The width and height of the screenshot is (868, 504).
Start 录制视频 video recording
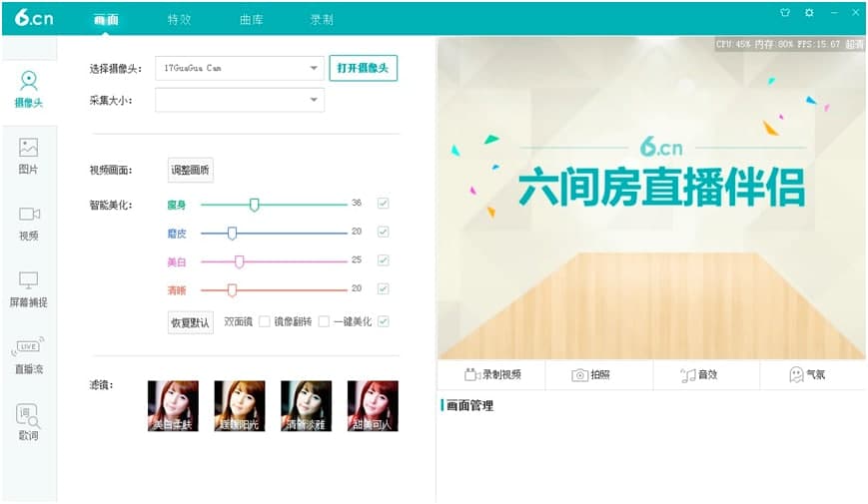point(492,374)
